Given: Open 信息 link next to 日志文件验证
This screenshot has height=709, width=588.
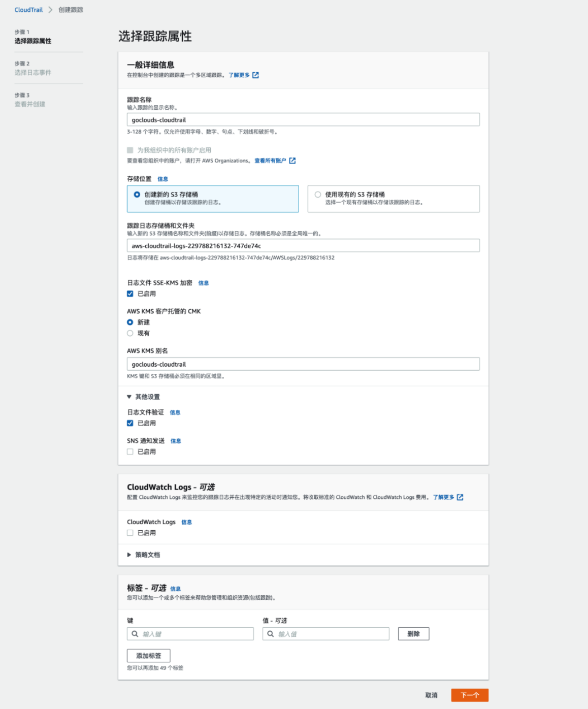Looking at the screenshot, I should 175,412.
